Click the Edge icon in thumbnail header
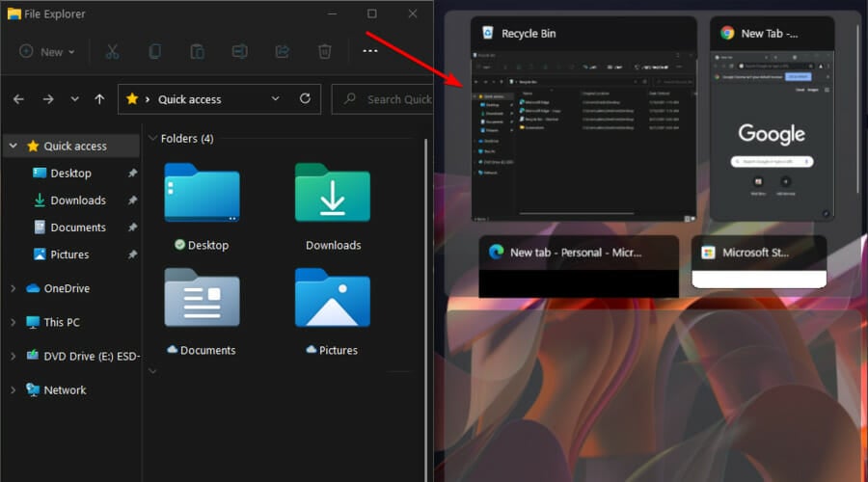This screenshot has width=868, height=482. click(496, 253)
